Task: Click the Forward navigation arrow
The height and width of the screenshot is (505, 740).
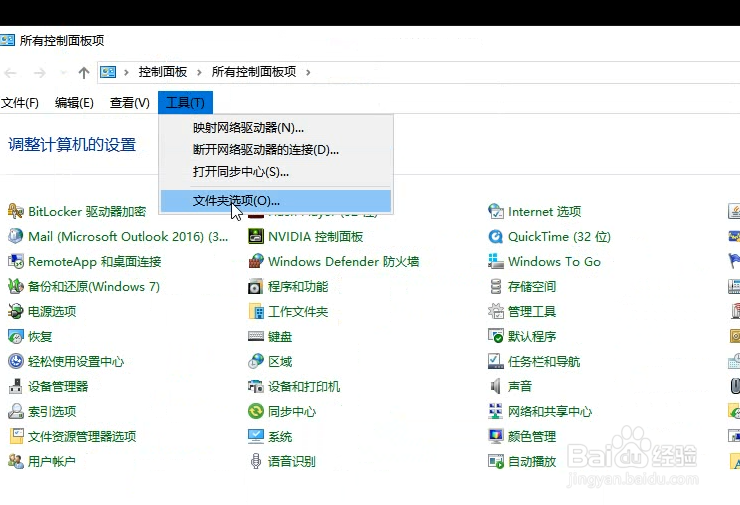Action: (x=40, y=73)
